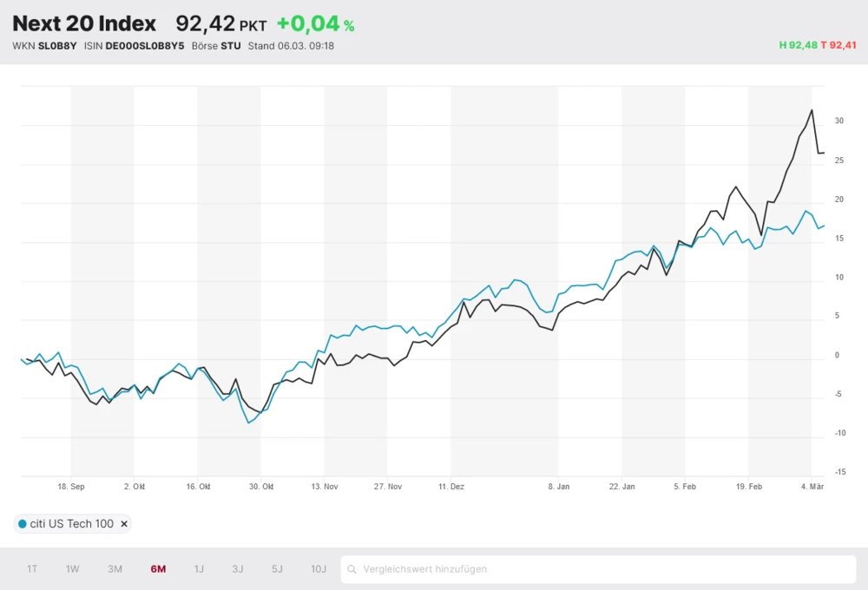This screenshot has width=868, height=590.
Task: Switch to the 1T time range
Action: (x=32, y=569)
